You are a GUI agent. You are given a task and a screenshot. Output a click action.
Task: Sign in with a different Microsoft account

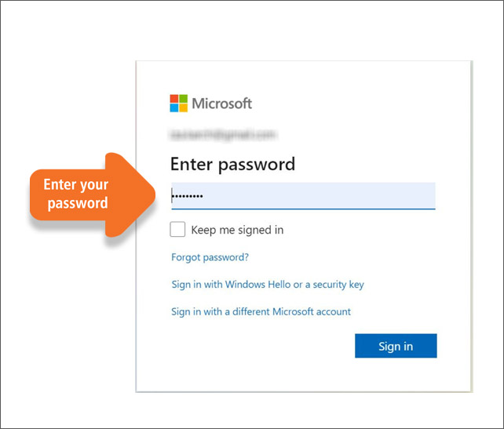261,312
